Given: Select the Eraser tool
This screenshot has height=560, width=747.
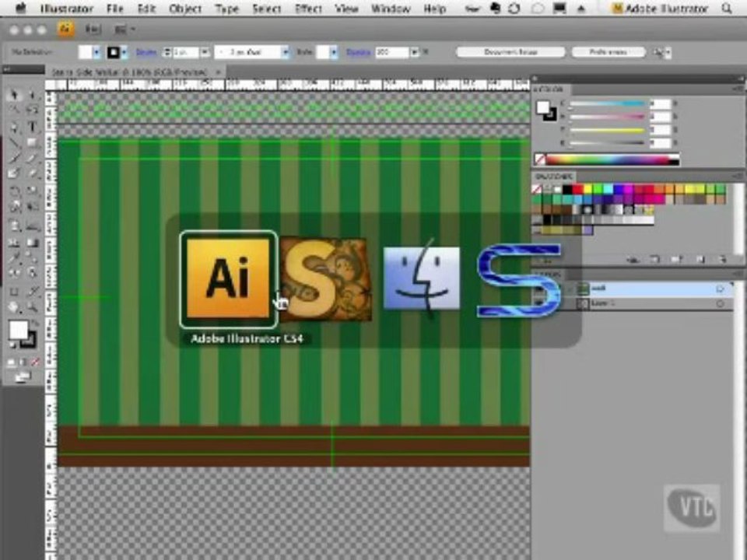Looking at the screenshot, I should 32,173.
